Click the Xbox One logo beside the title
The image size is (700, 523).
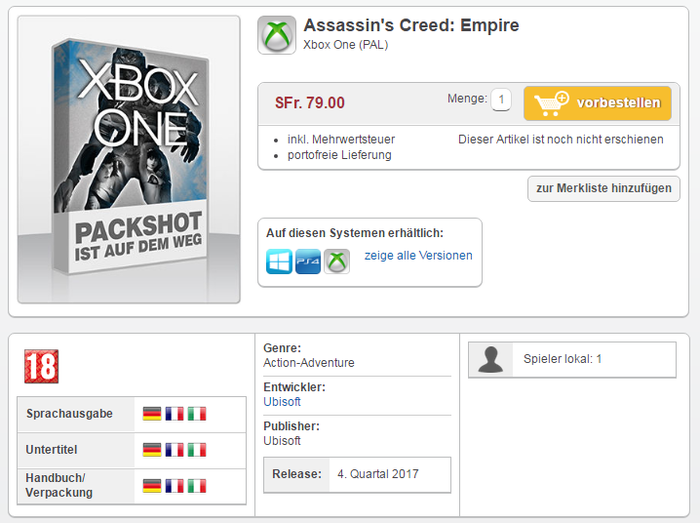coord(276,35)
